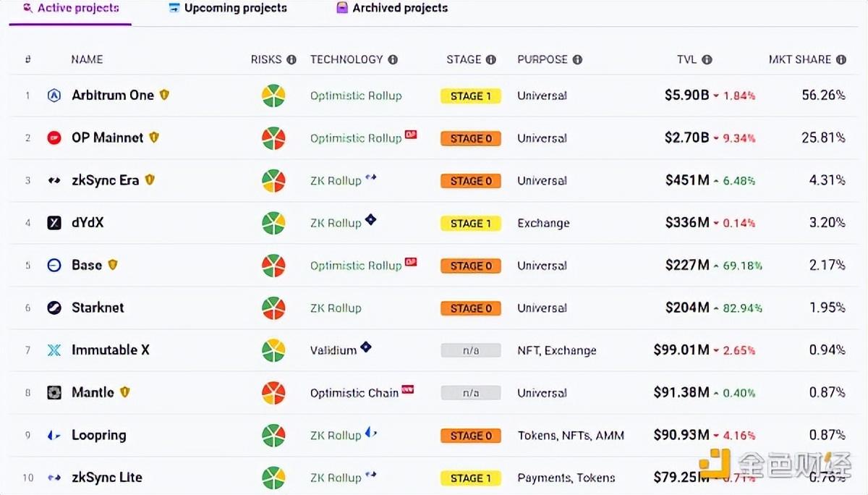Click Starknet's STAGE 0 badge

[471, 308]
